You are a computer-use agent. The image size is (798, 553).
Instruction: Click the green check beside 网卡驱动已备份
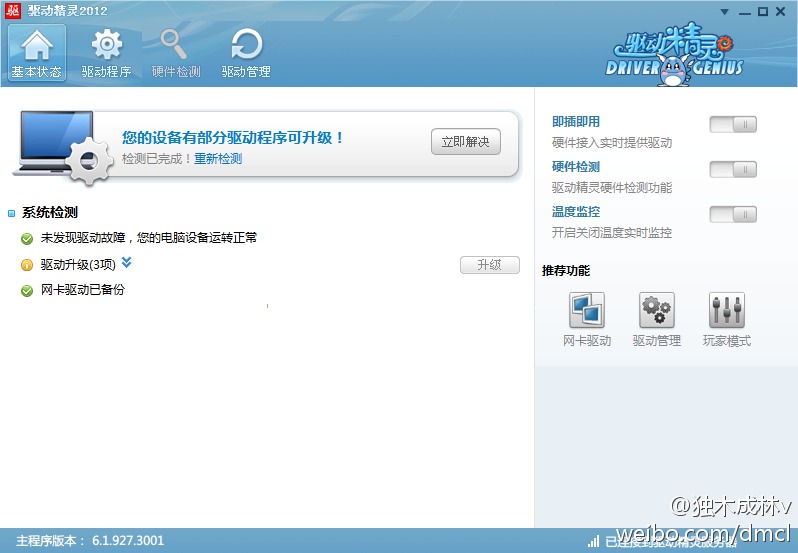[x=26, y=290]
